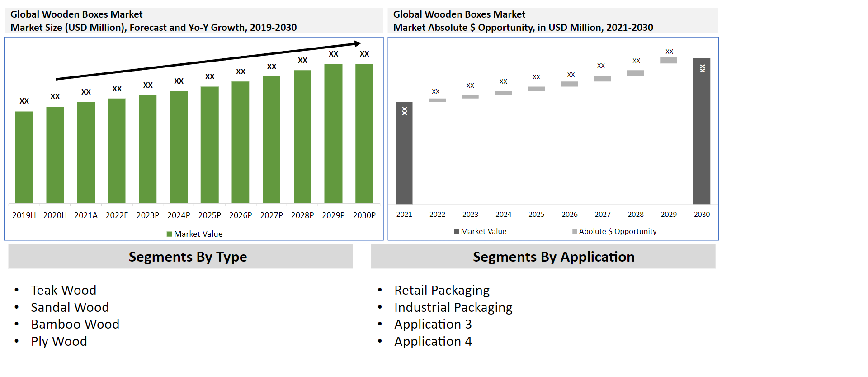The height and width of the screenshot is (377, 868).
Task: Select the 'Ply Wood' list item
Action: click(59, 341)
